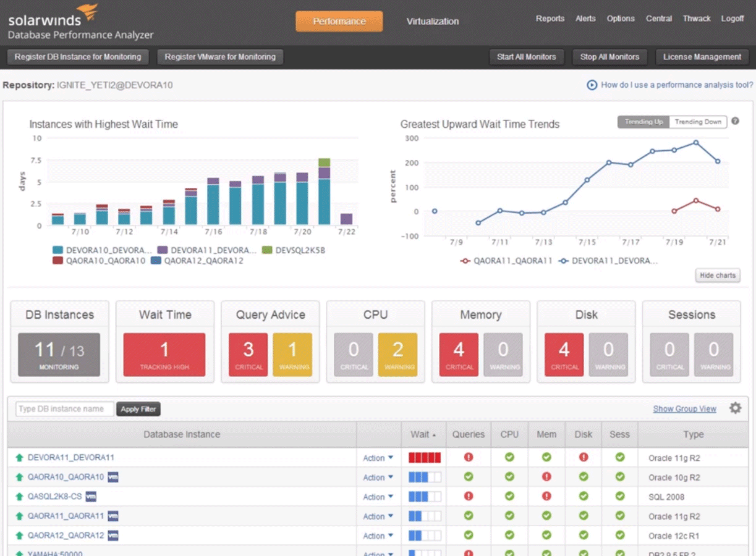Open the Thwack link in the top navigation
This screenshot has height=556, width=756.
[697, 19]
